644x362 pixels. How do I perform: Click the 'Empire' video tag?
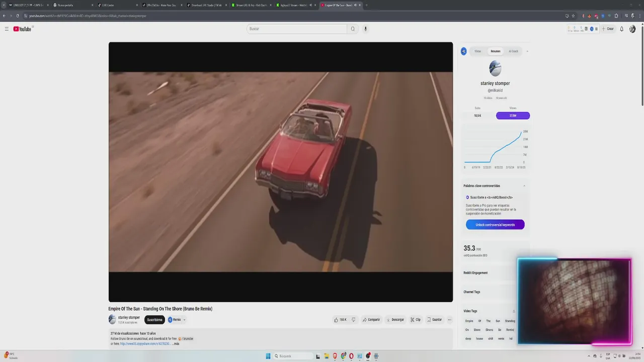(x=469, y=321)
